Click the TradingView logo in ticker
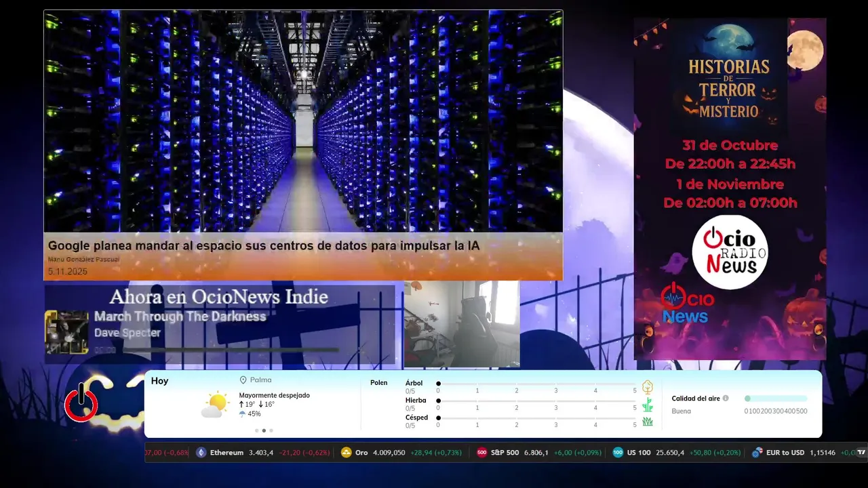The width and height of the screenshot is (868, 488). tap(861, 452)
